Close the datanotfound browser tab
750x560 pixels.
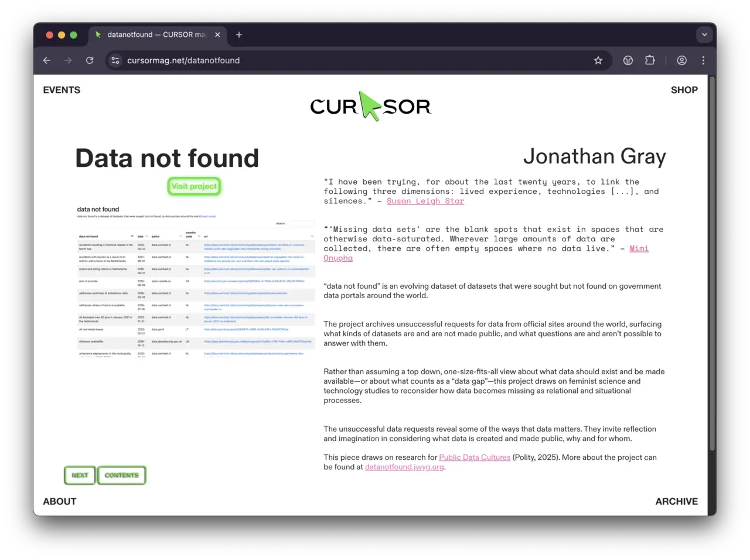tap(217, 35)
